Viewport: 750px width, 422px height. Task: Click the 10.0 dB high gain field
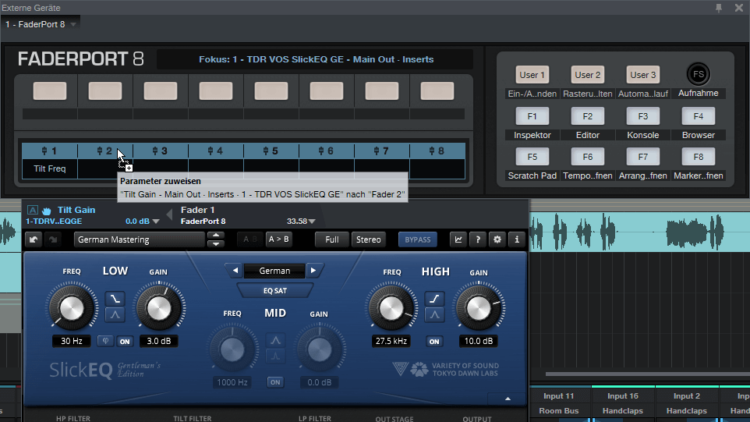tap(478, 341)
